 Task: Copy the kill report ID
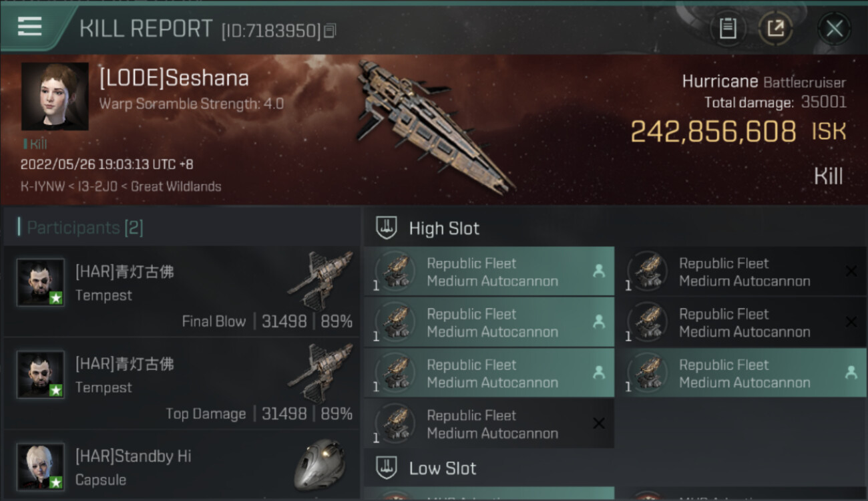click(330, 31)
